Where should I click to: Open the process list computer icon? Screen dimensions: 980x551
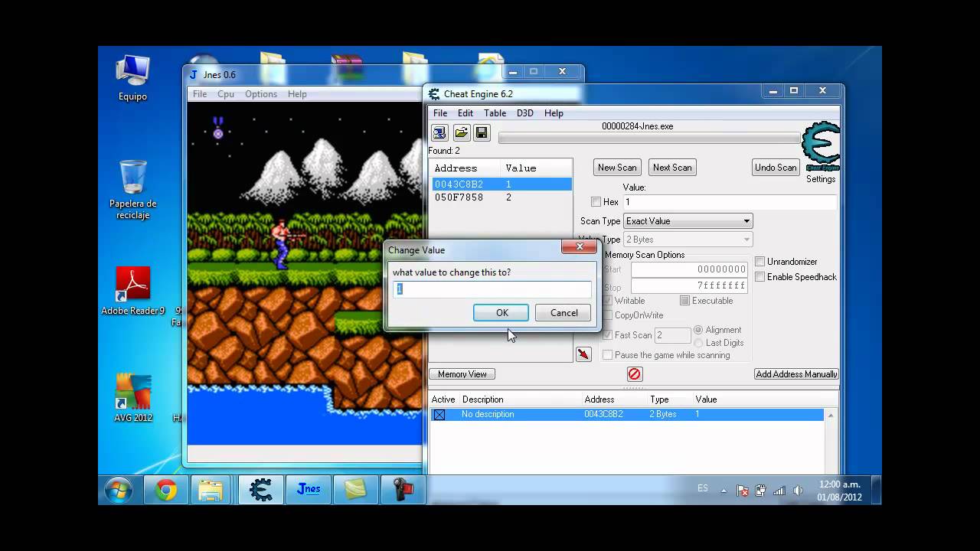[x=439, y=133]
